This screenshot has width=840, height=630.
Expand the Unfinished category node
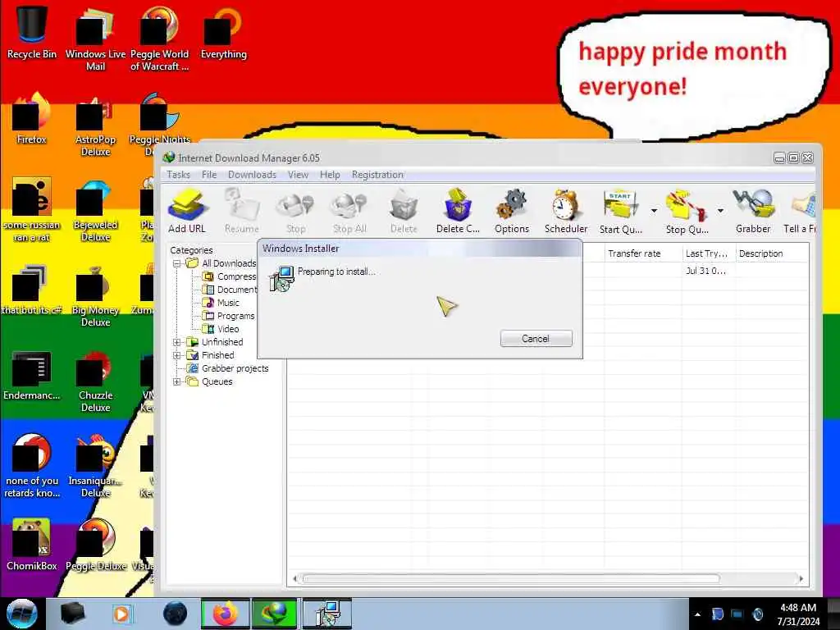[x=177, y=342]
